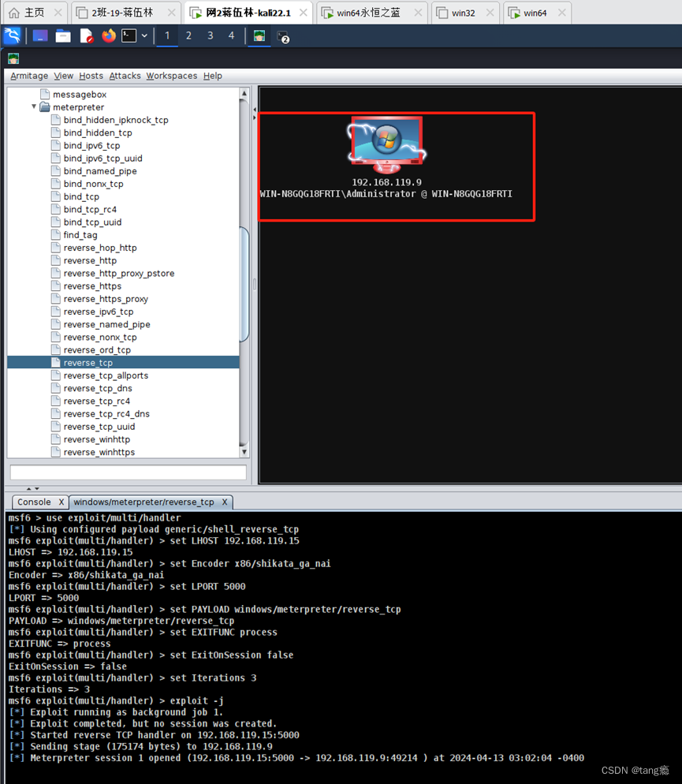Select find_tag payload

click(80, 235)
